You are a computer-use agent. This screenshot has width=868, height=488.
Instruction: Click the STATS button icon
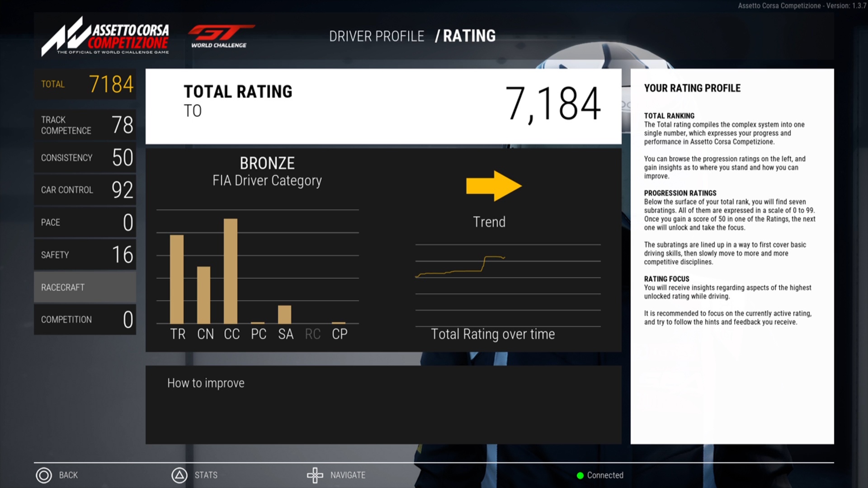click(179, 475)
